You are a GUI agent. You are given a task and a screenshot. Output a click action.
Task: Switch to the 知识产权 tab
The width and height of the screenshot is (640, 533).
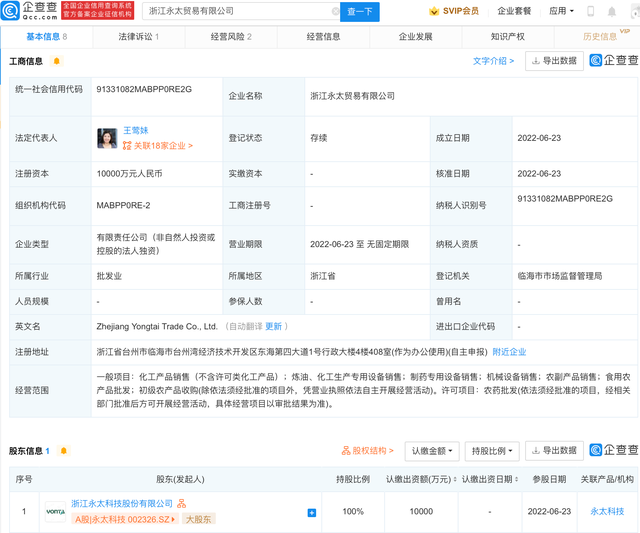(x=508, y=37)
